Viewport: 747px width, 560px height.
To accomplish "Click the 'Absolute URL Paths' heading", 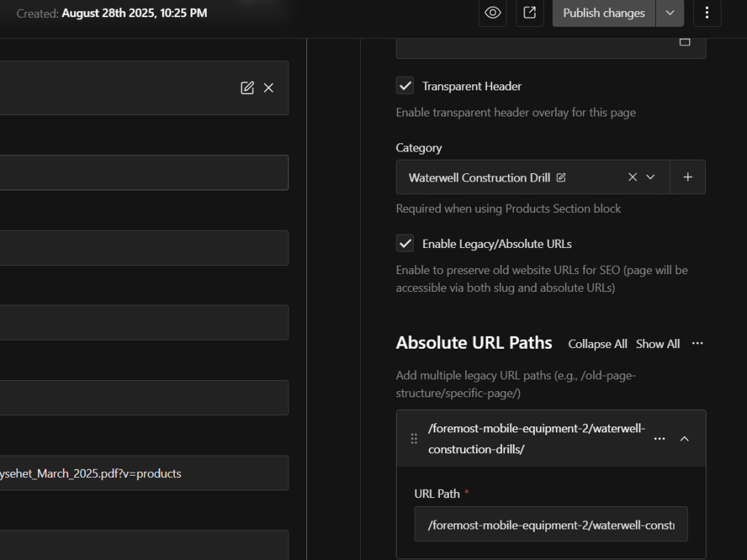I will (x=474, y=343).
